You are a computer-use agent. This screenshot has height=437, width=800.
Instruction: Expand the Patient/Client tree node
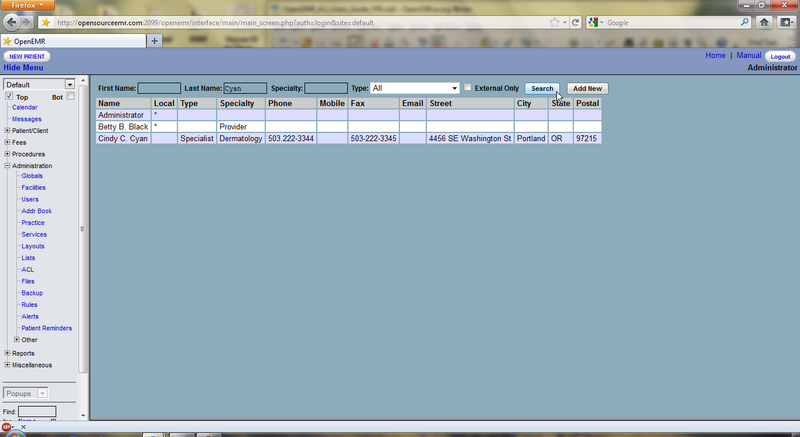[7, 131]
